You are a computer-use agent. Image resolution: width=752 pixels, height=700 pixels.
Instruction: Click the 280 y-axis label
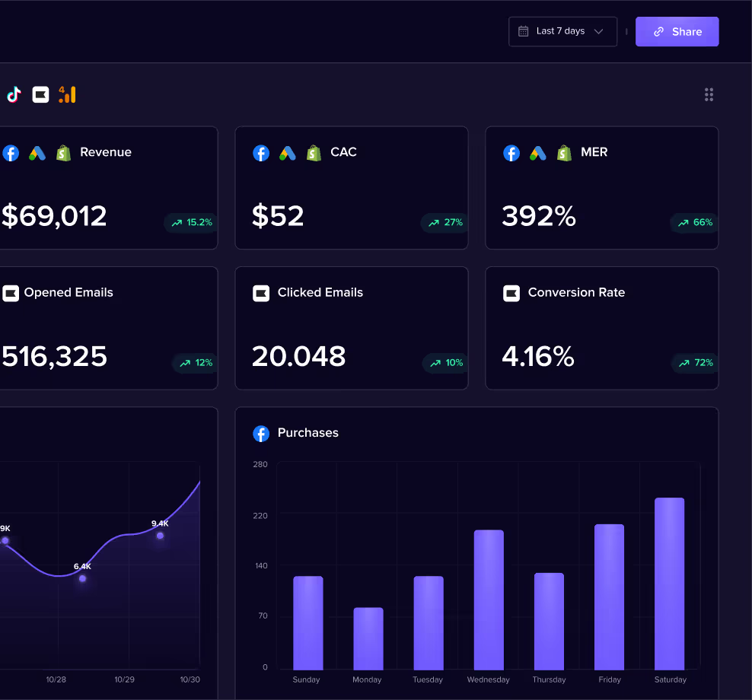[260, 465]
